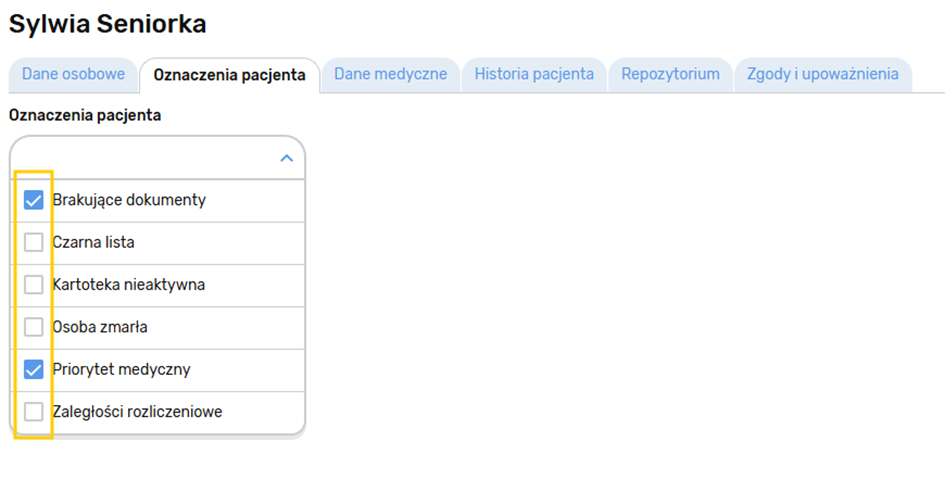945x491 pixels.
Task: Uncheck the Brakujące dokumenty checkbox
Action: point(34,200)
